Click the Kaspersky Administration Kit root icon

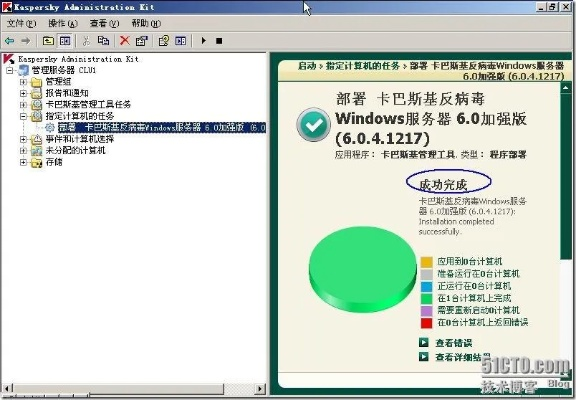[x=8, y=59]
